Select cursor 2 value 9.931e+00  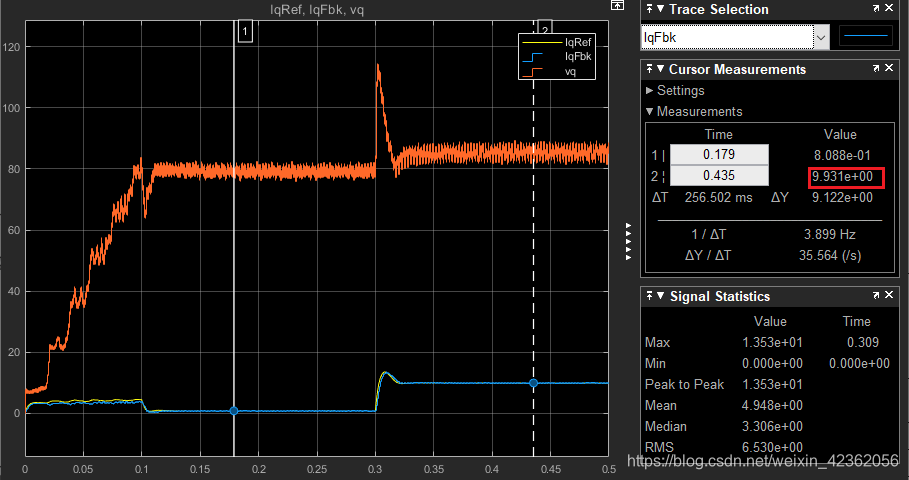click(842, 176)
